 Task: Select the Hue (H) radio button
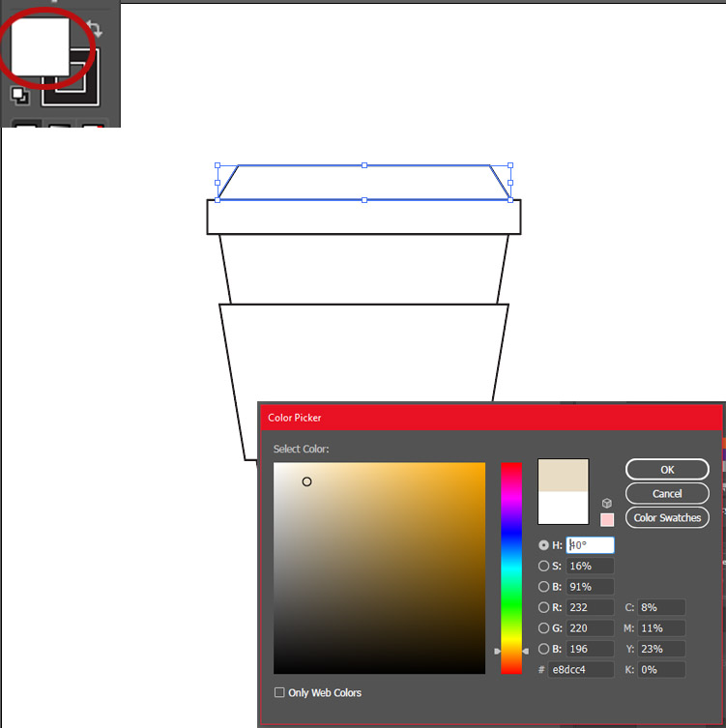543,545
